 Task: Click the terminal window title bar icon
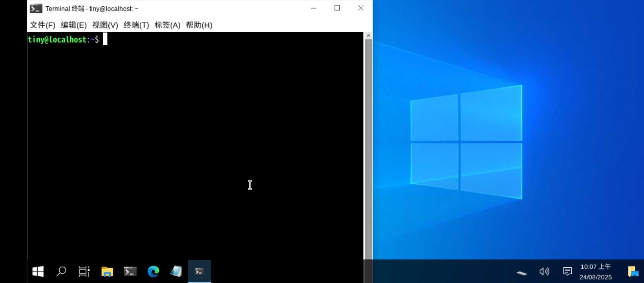pyautogui.click(x=36, y=9)
